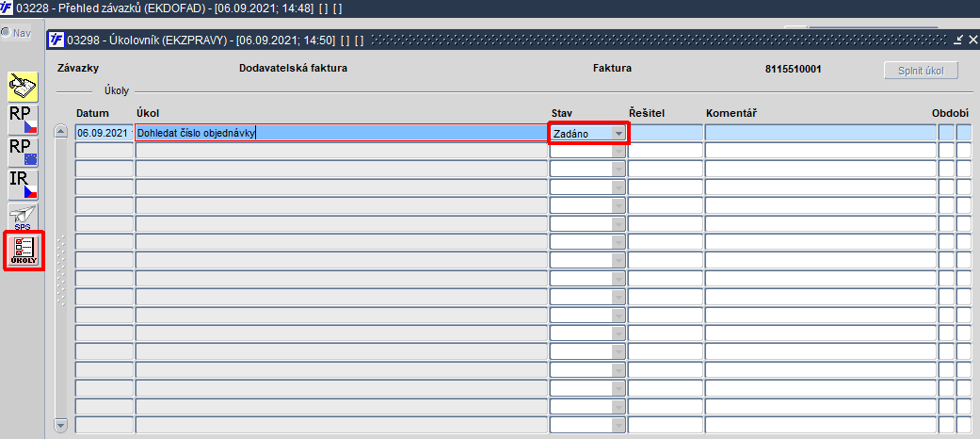The width and height of the screenshot is (980, 439).
Task: Click the Úkoly section label
Action: click(116, 91)
